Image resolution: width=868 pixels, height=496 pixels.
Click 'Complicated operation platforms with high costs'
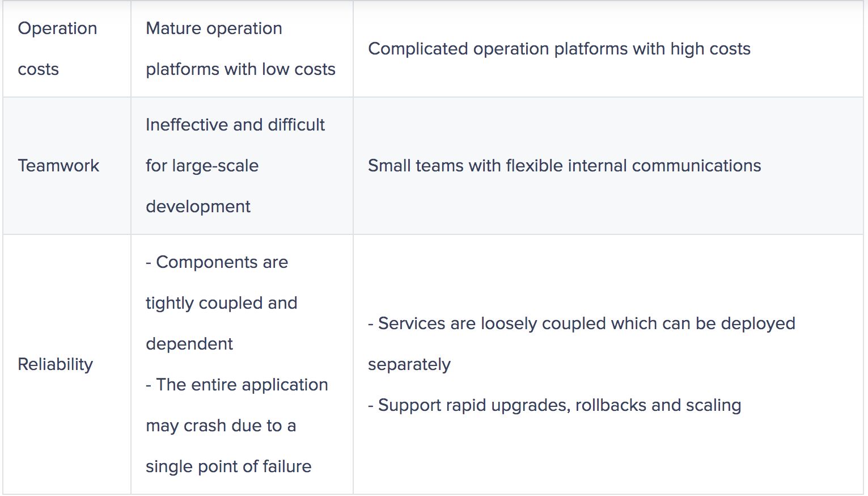559,49
